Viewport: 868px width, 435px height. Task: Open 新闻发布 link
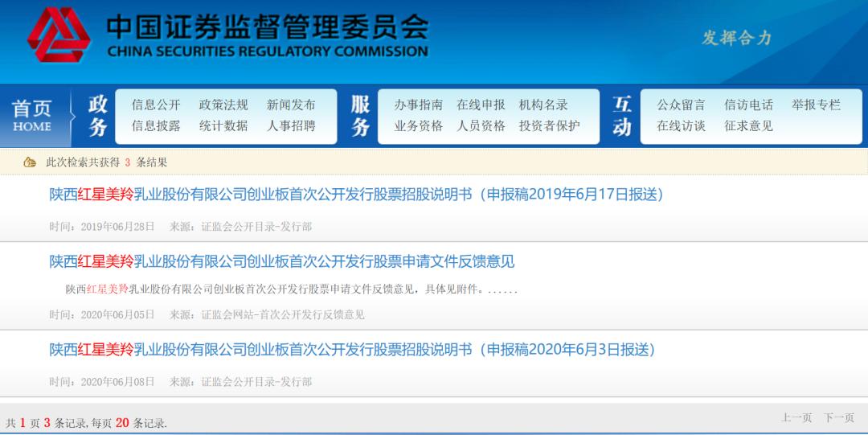pos(291,105)
